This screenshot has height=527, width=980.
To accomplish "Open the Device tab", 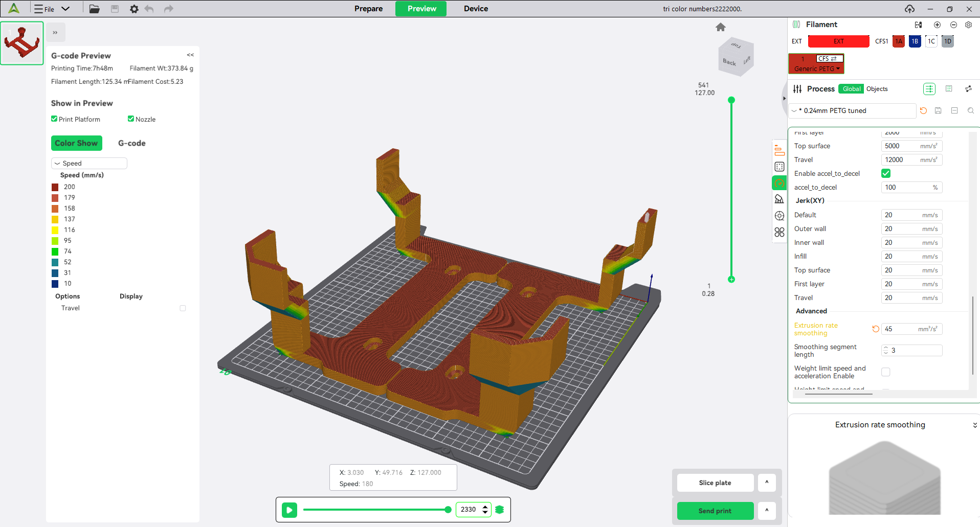I will (x=476, y=9).
